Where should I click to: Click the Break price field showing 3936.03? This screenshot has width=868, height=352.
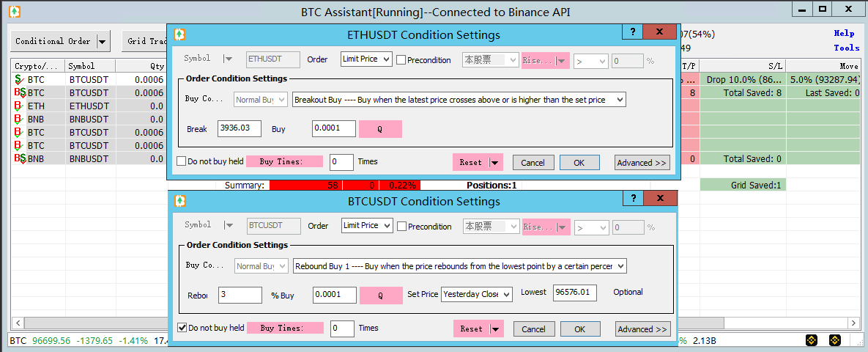pyautogui.click(x=240, y=128)
